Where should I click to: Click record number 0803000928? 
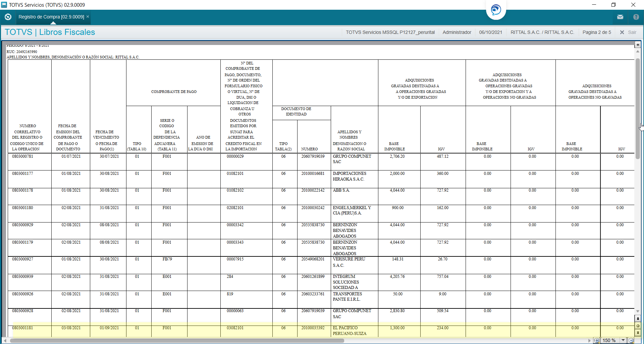22,311
